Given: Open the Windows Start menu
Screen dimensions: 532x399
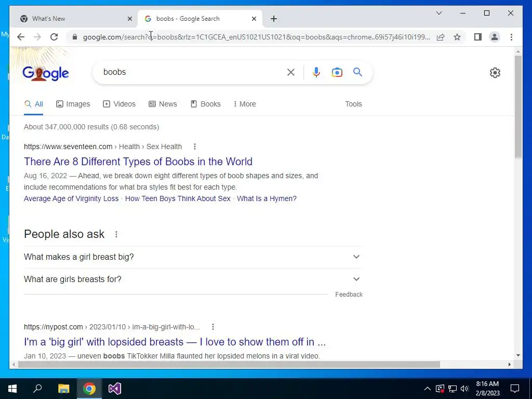Looking at the screenshot, I should coord(12,389).
